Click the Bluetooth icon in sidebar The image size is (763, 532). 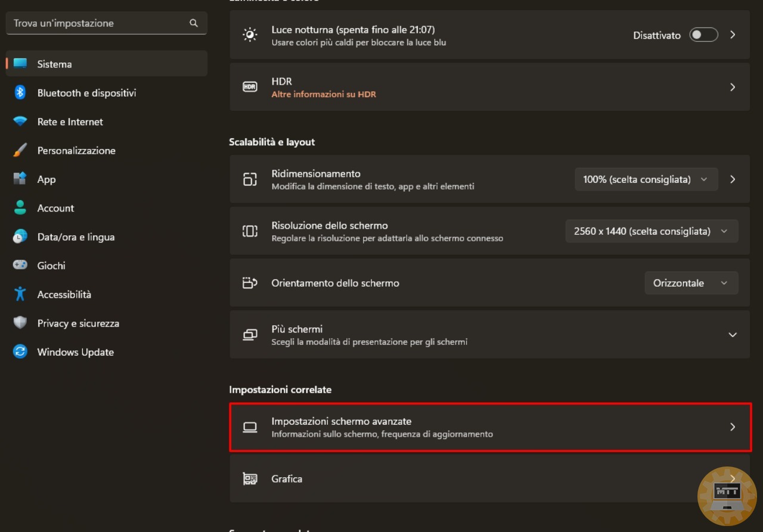pos(20,92)
